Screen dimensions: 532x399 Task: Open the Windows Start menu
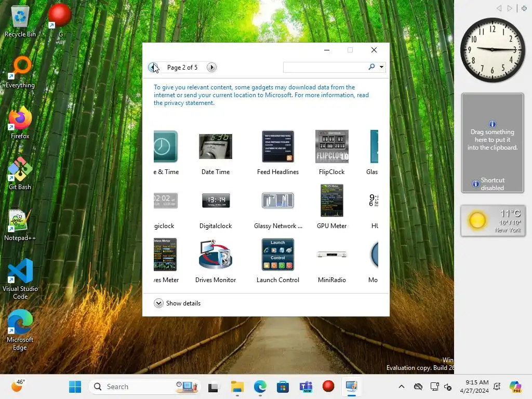pyautogui.click(x=75, y=387)
